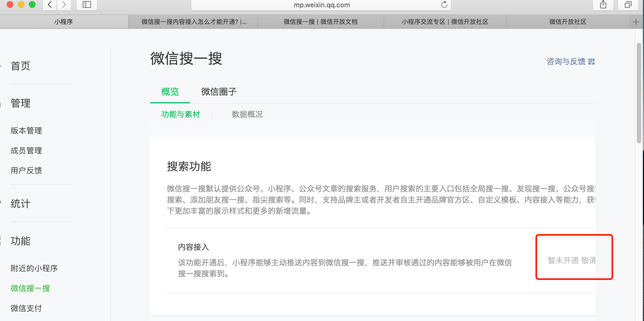The height and width of the screenshot is (321, 644).
Task: Open the Safari share menu
Action: click(603, 4)
